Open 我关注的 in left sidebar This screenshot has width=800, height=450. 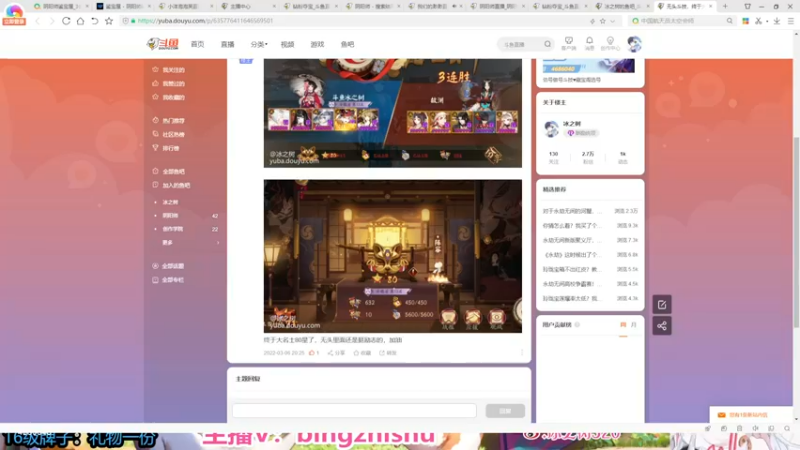(x=173, y=70)
